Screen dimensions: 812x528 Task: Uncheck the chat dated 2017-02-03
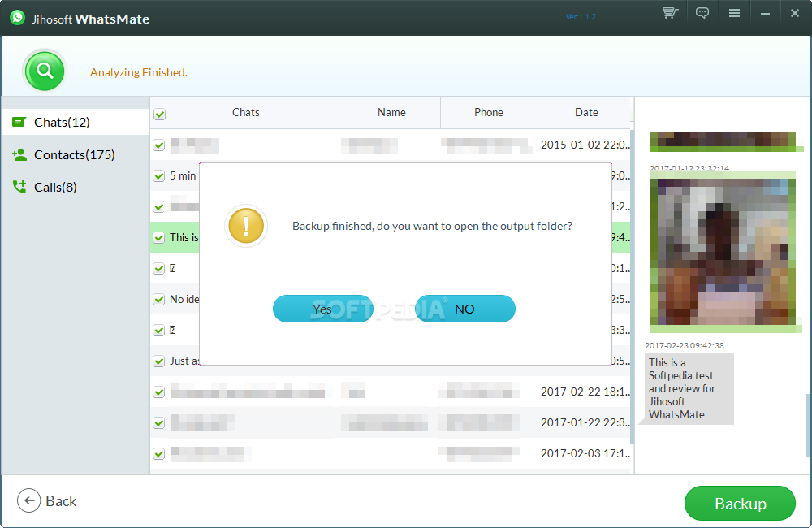pos(159,454)
